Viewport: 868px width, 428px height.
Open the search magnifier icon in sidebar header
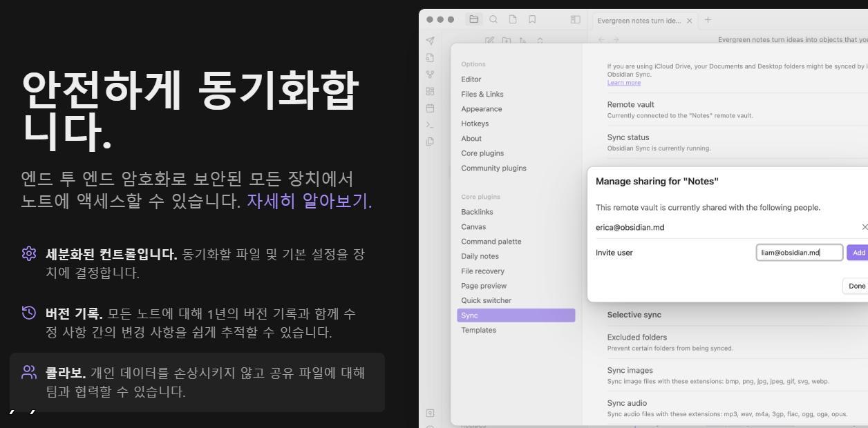click(493, 20)
